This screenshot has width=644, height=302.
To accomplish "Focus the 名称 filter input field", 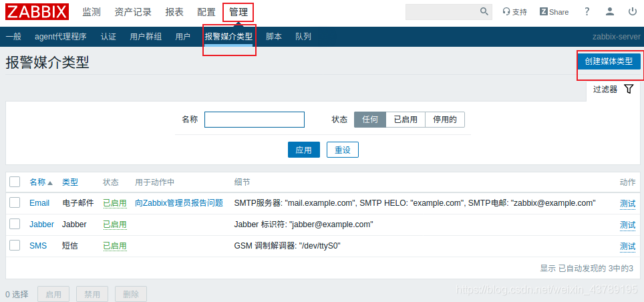I will [255, 120].
